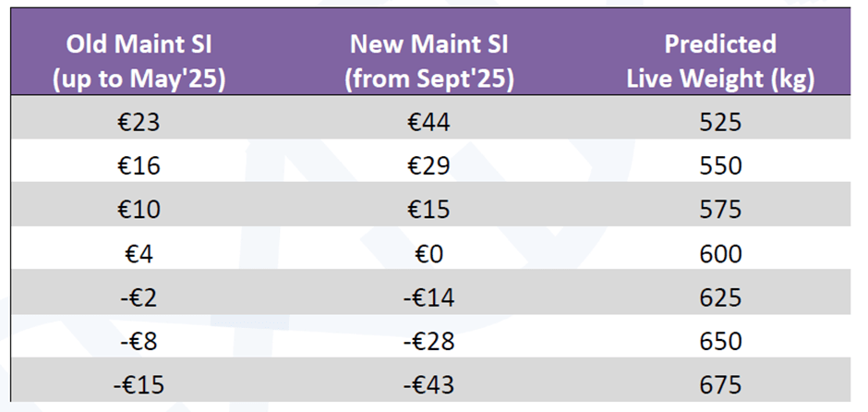Click the 650 live weight cell
The width and height of the screenshot is (868, 412).
tap(720, 342)
